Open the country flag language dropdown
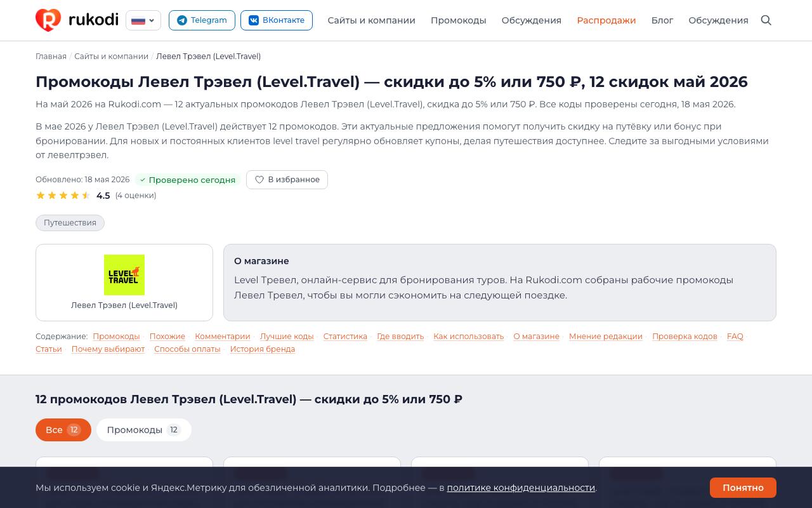812x508 pixels. click(143, 20)
